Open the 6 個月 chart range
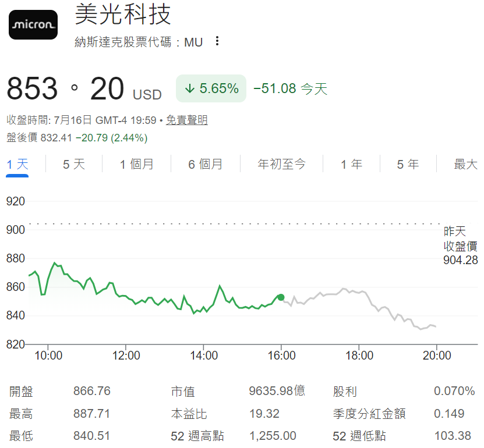 (x=205, y=164)
